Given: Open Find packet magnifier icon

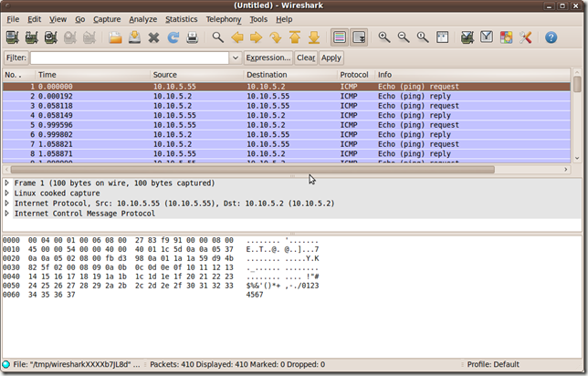Looking at the screenshot, I should click(217, 37).
